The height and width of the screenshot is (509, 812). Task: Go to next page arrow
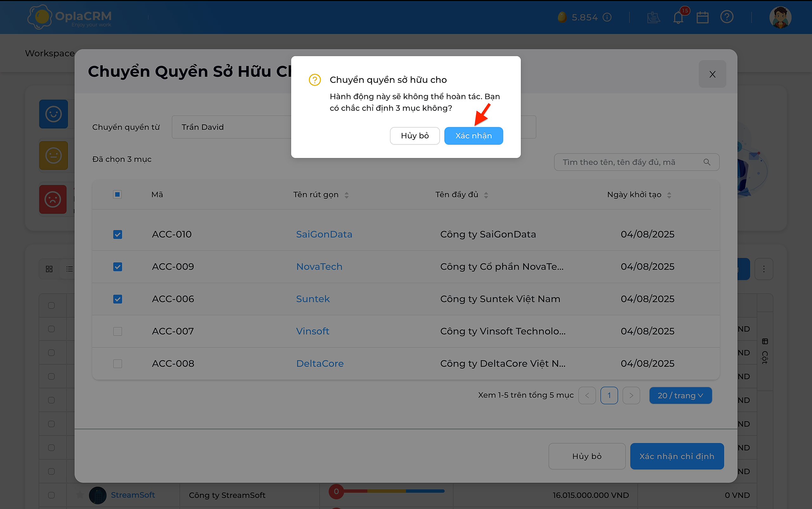(x=631, y=395)
